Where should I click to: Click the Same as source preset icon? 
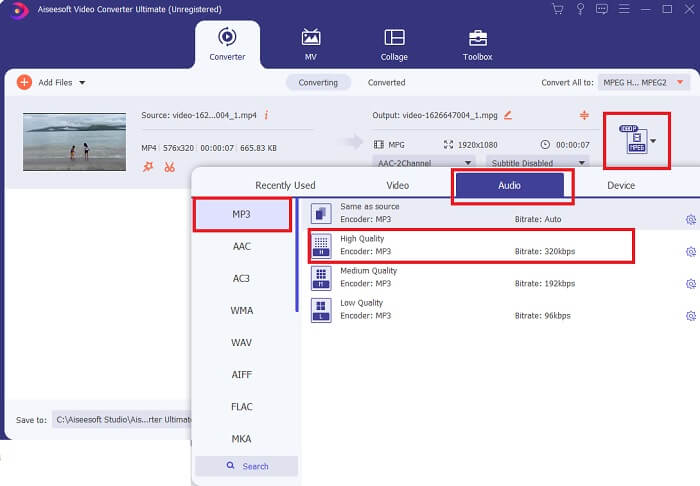coord(321,213)
